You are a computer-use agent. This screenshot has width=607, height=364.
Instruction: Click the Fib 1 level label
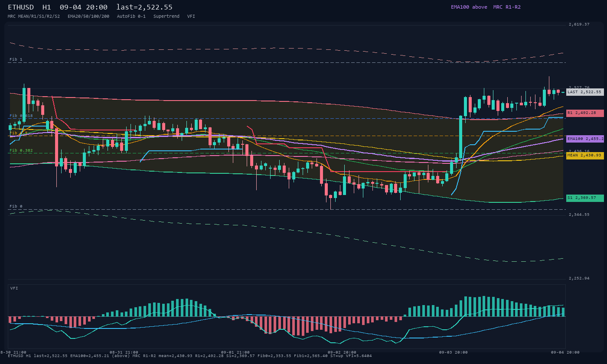point(16,59)
